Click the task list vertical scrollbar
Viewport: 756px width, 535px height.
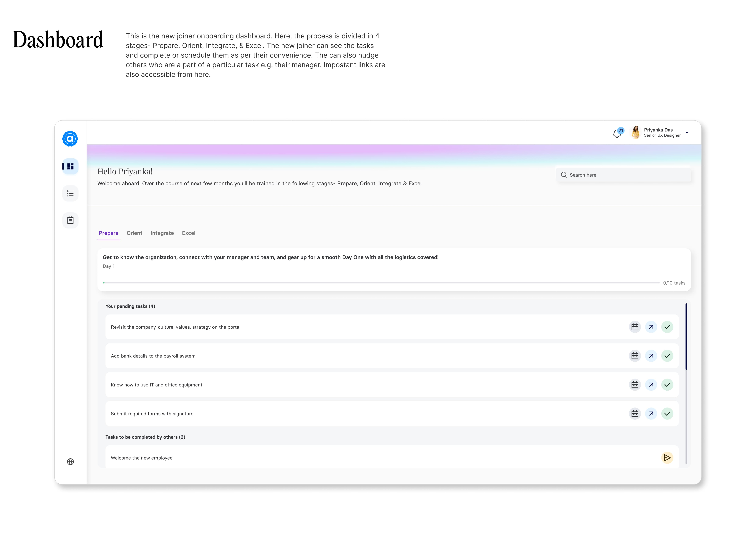point(686,336)
